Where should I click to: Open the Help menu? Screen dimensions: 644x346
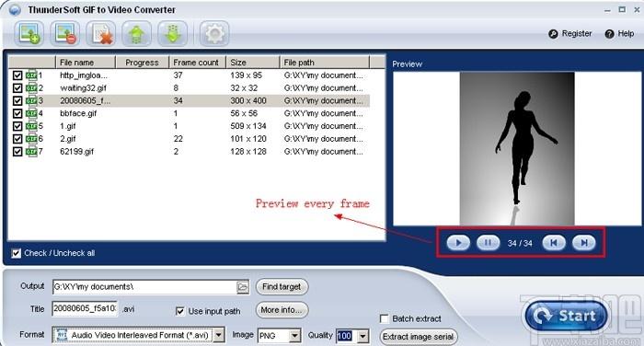coord(620,34)
